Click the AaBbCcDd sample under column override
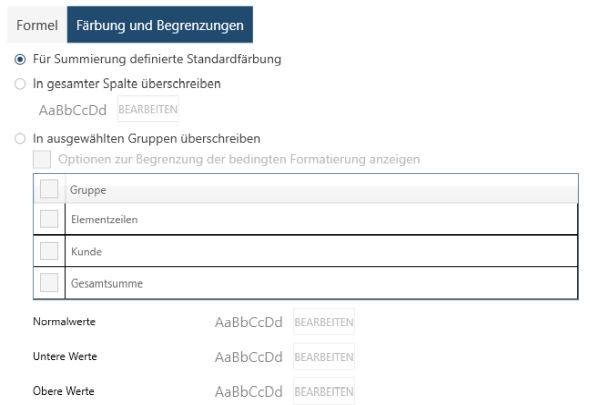 (72, 110)
